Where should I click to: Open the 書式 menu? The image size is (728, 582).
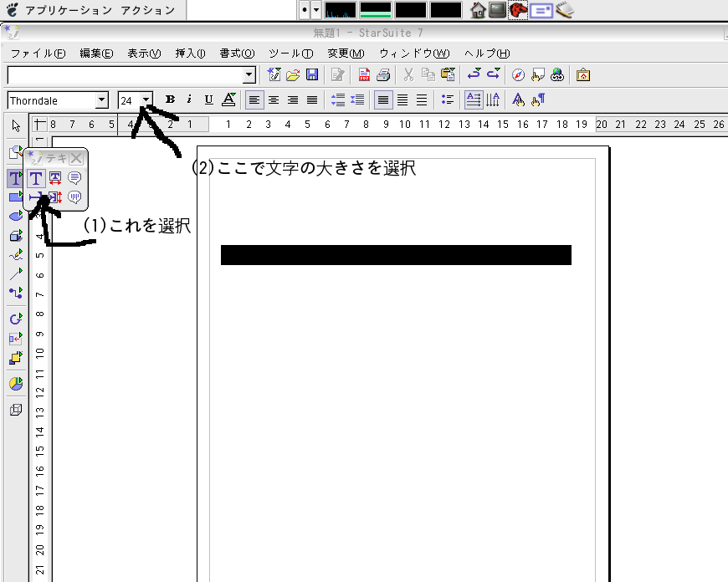[x=236, y=53]
